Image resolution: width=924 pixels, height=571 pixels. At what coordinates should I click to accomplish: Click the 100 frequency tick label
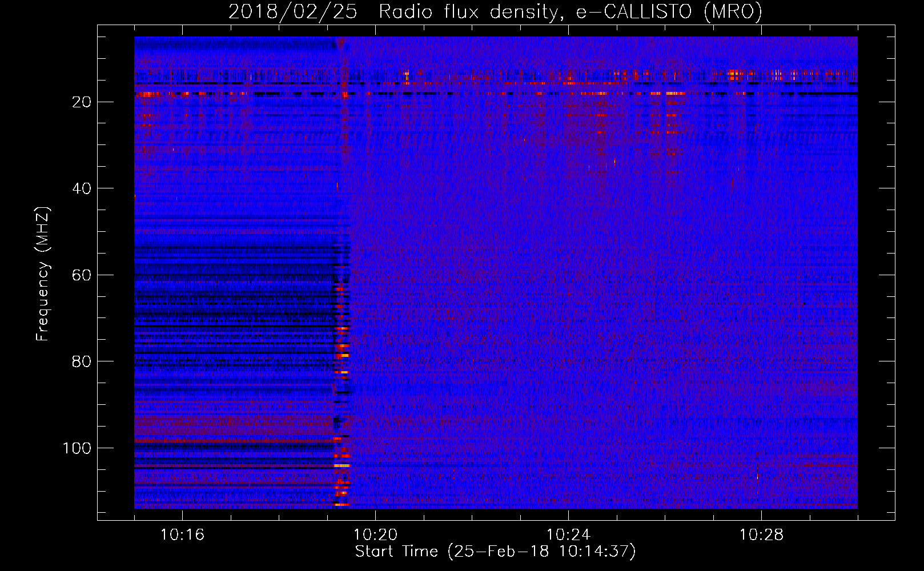(77, 448)
